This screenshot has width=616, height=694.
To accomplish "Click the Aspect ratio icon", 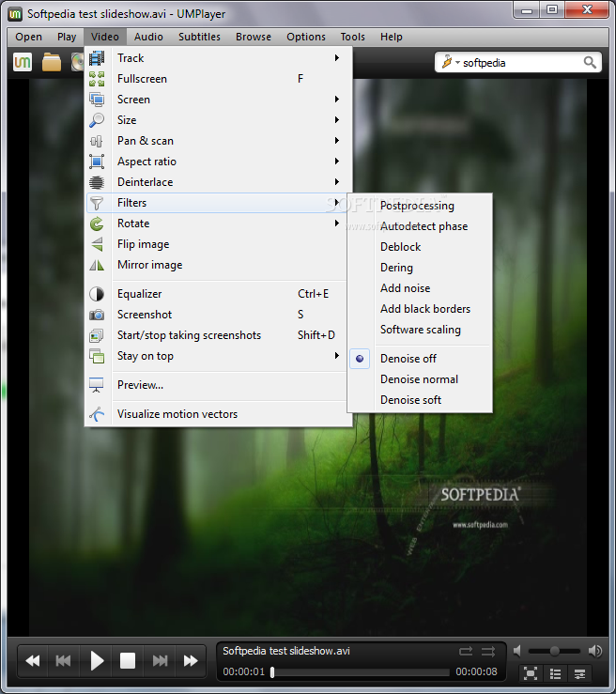I will coord(97,162).
